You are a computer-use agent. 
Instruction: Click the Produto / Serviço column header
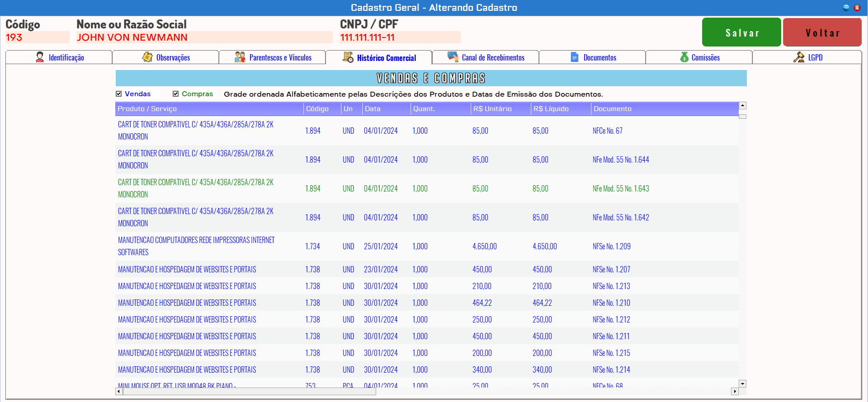coord(209,109)
